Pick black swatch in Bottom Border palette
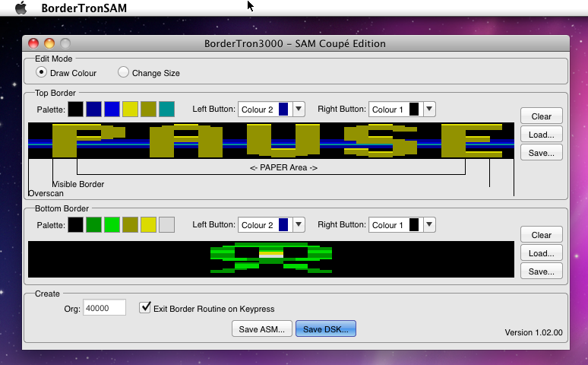Image resolution: width=588 pixels, height=365 pixels. point(75,225)
